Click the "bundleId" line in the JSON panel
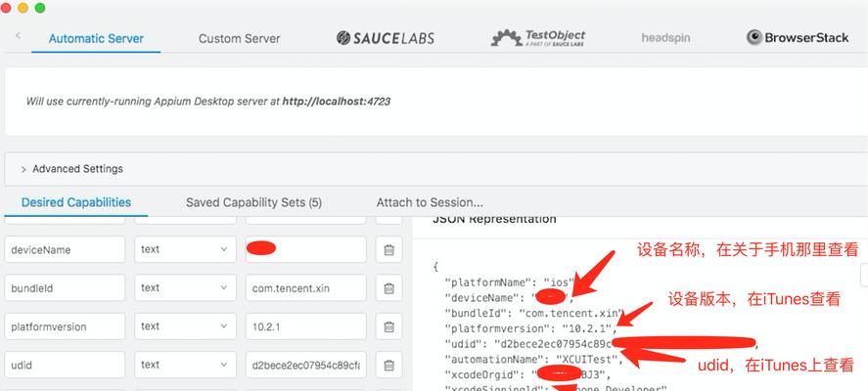 tap(534, 313)
